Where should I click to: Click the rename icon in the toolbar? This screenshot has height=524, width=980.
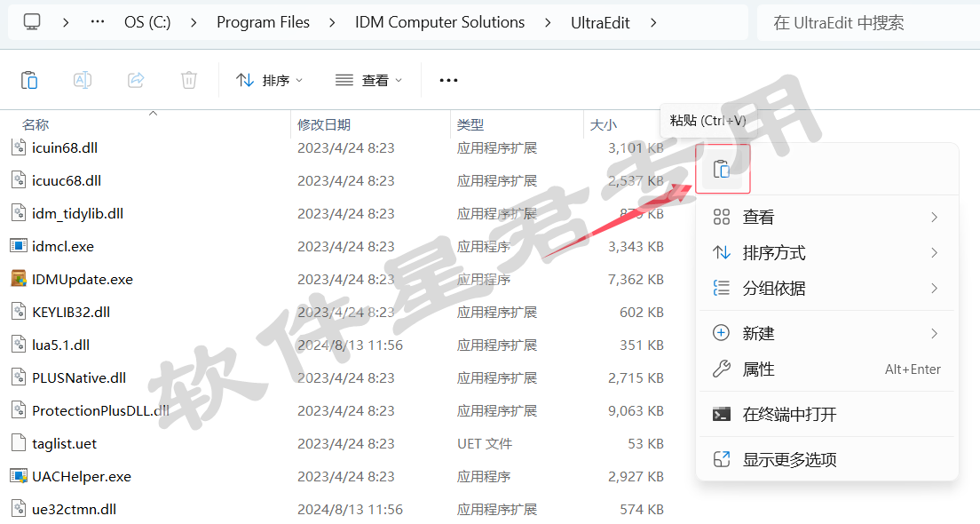click(x=83, y=80)
